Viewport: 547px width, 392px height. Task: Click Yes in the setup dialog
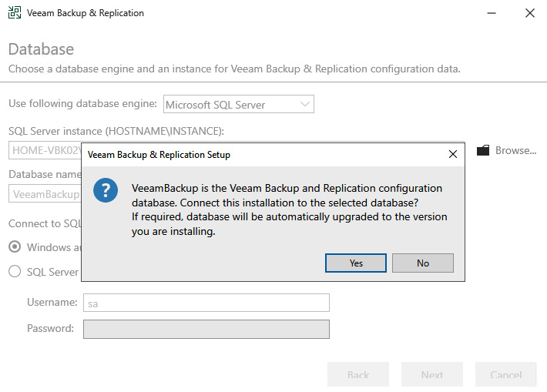click(355, 263)
